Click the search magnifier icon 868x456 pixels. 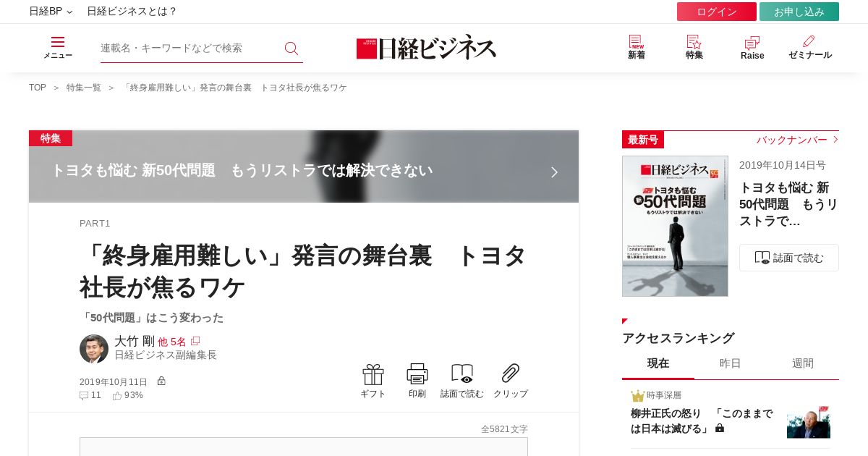(292, 48)
